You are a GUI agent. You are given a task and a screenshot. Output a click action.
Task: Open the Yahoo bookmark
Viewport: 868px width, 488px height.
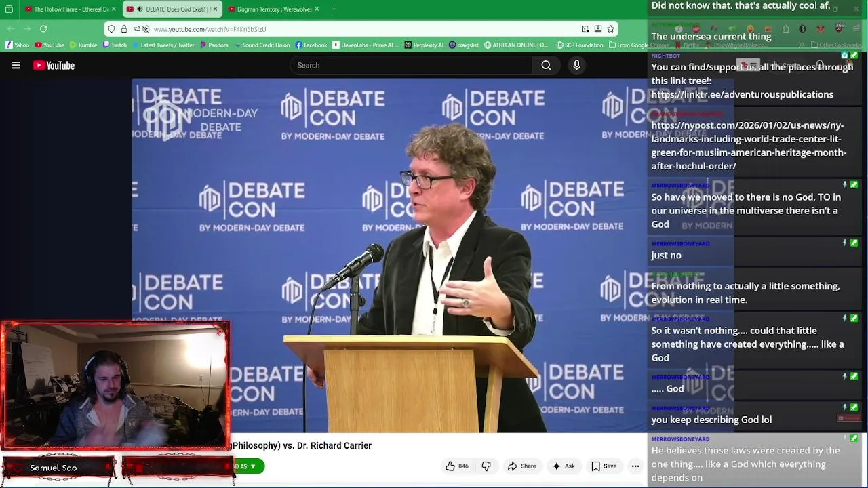click(x=17, y=45)
